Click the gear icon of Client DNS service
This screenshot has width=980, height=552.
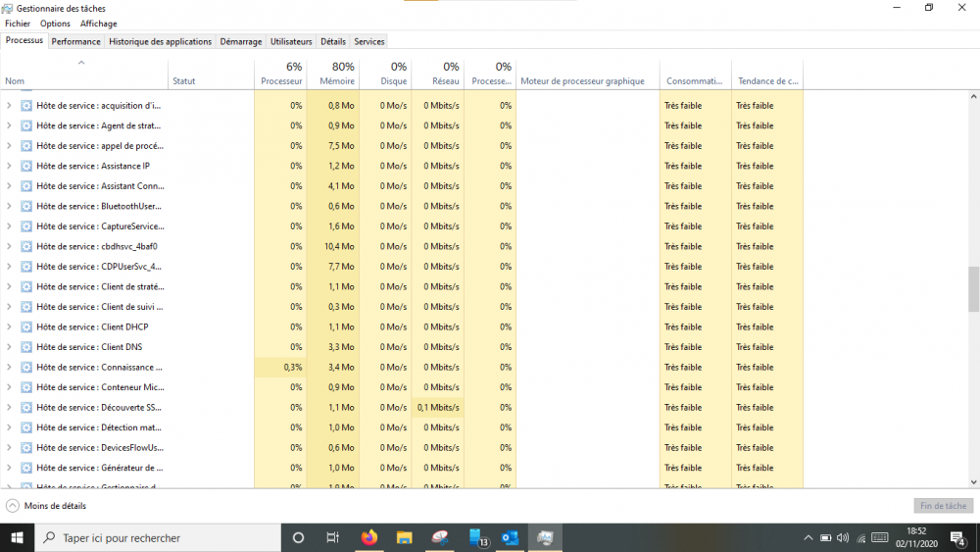[26, 347]
